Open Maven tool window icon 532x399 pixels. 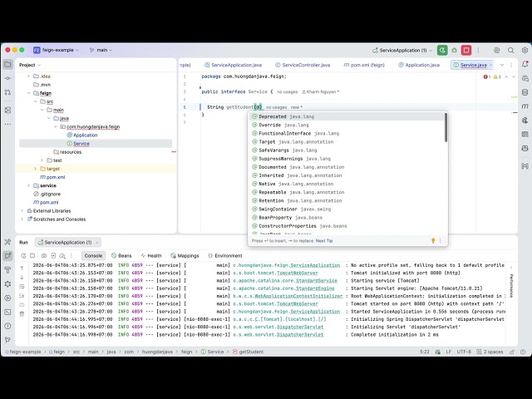tap(525, 106)
